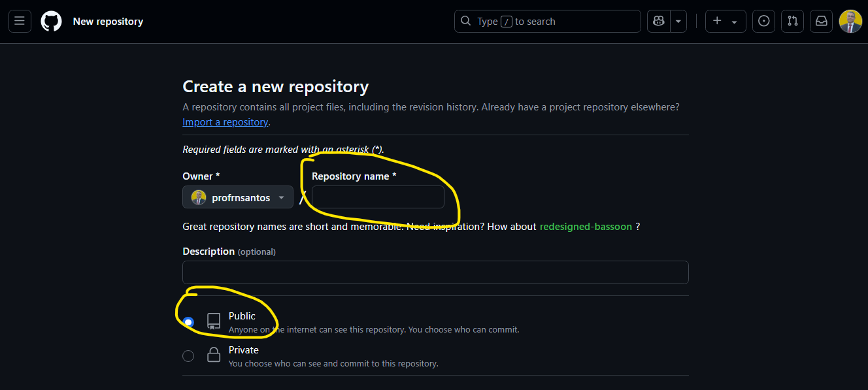
Task: Select the Public visibility radio button
Action: pos(188,322)
